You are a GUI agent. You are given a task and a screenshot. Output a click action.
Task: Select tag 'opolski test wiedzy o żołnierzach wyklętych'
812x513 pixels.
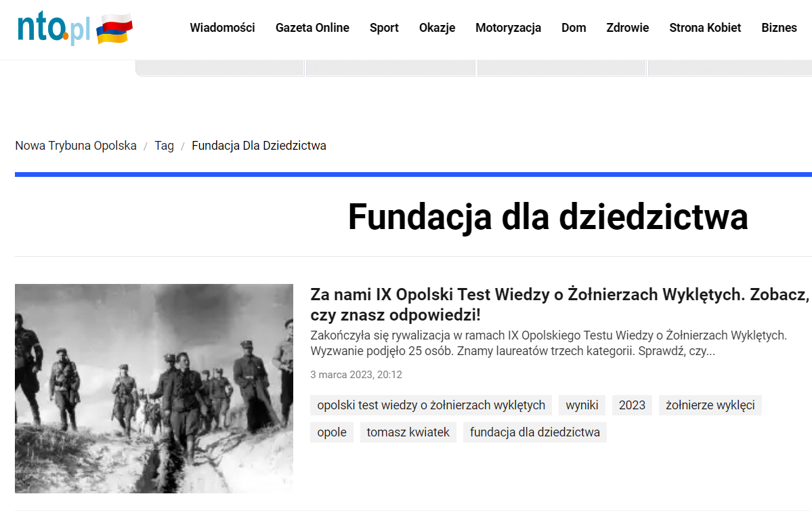[x=431, y=405]
